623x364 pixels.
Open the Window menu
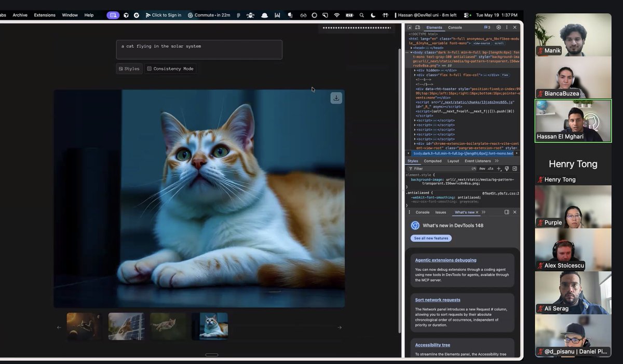pyautogui.click(x=70, y=15)
